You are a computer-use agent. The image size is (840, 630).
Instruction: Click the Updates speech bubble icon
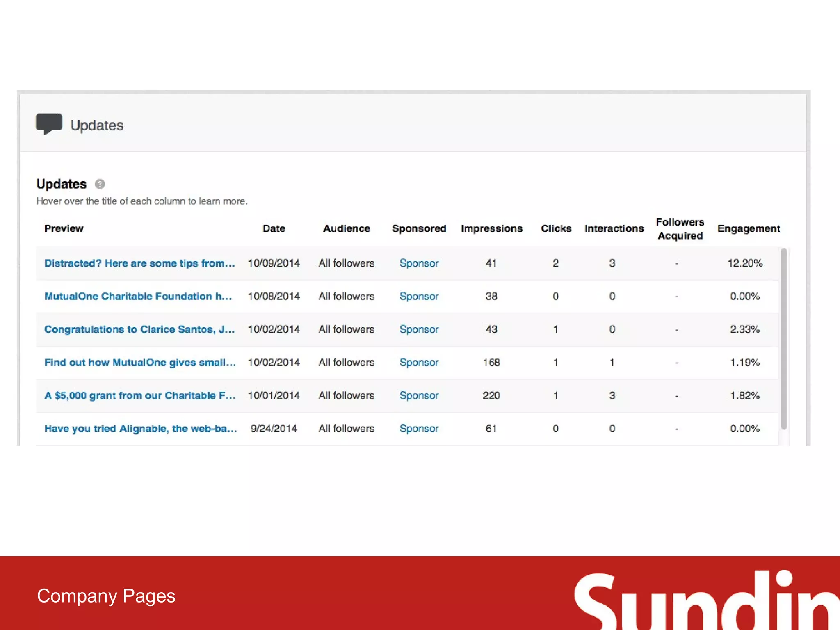click(49, 124)
